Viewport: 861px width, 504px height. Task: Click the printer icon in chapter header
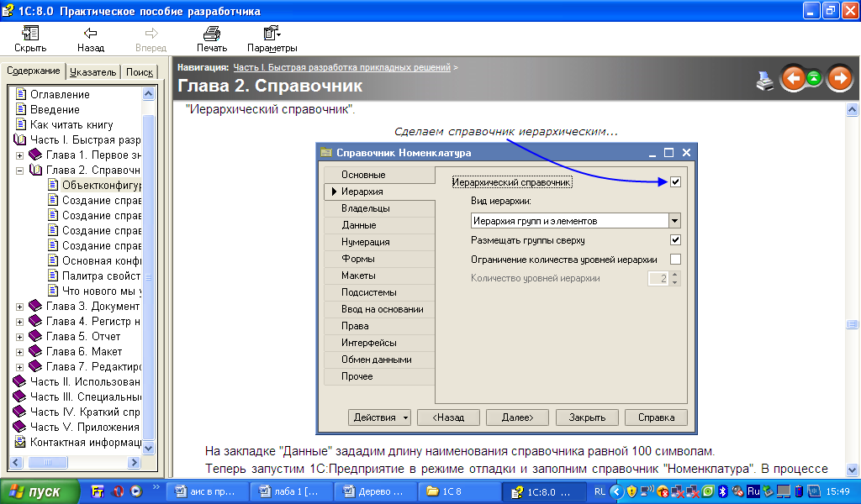point(764,81)
